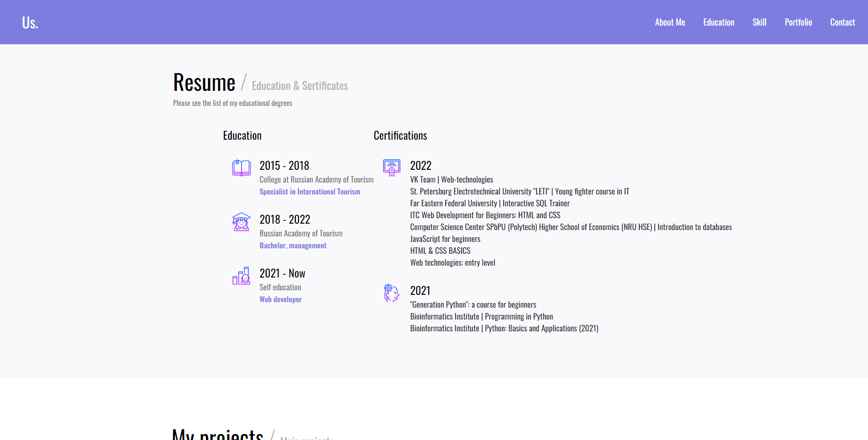Viewport: 868px width, 440px height.
Task: Open the Skill section from navbar
Action: [x=759, y=22]
